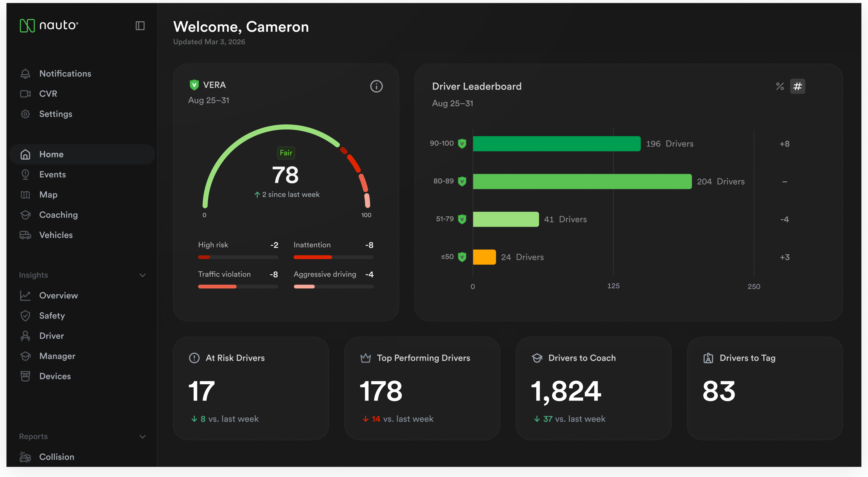Collapse the Insights section chevron

(142, 275)
